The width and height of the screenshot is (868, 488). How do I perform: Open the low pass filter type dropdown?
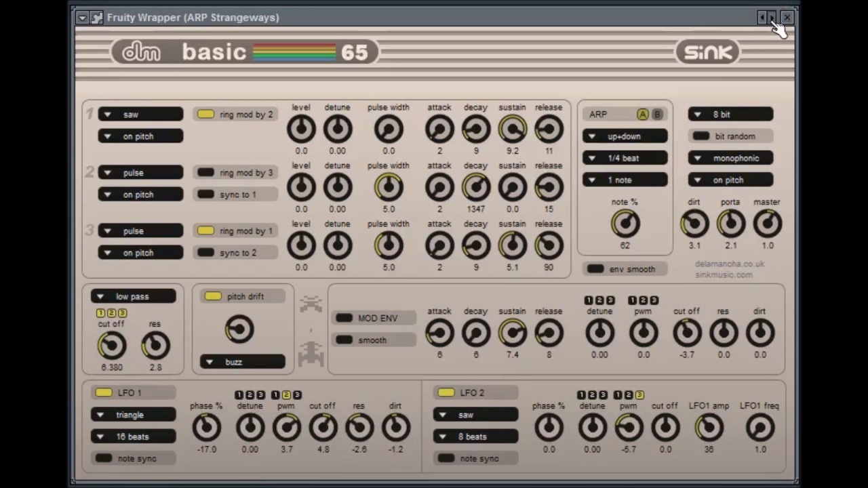(134, 296)
